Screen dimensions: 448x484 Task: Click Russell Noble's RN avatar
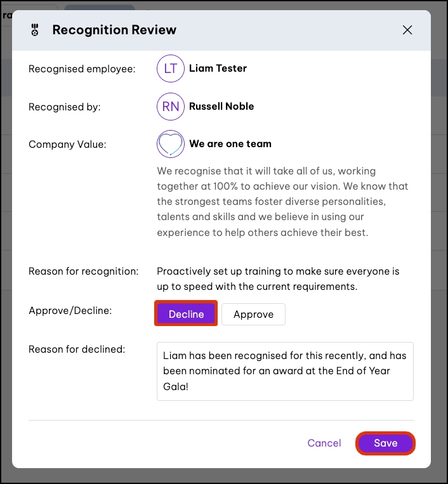pyautogui.click(x=170, y=107)
